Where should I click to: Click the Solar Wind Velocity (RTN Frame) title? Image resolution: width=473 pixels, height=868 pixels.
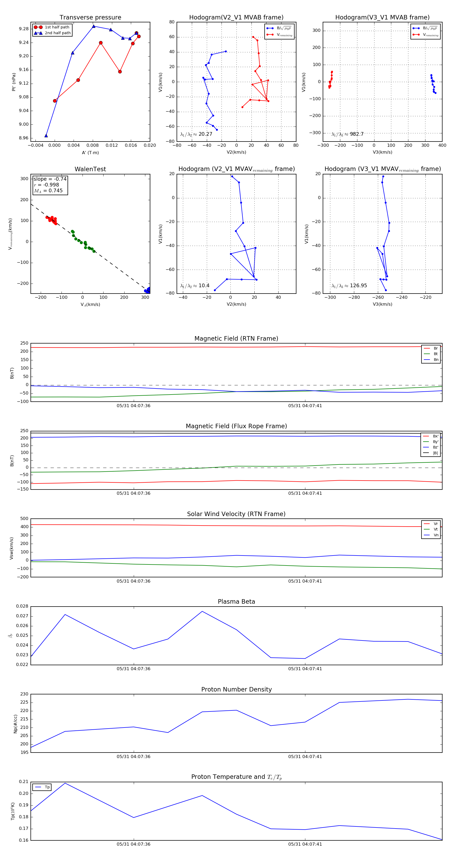pos(236,514)
